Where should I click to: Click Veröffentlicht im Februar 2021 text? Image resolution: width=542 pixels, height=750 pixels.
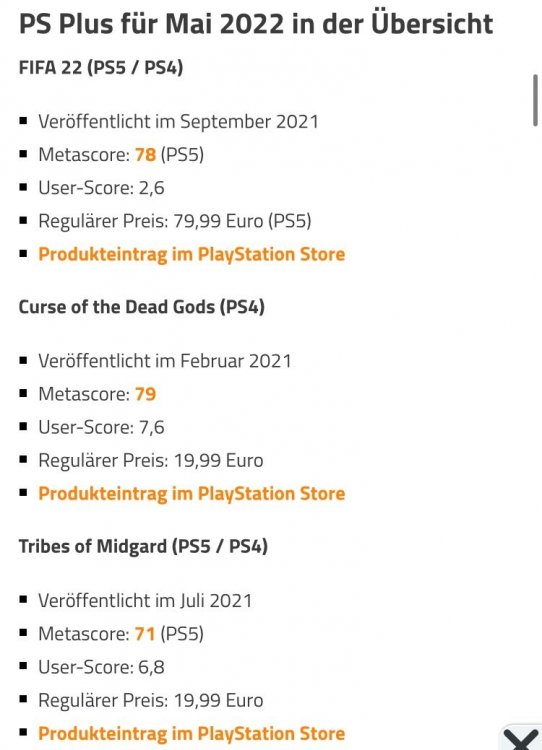(165, 361)
